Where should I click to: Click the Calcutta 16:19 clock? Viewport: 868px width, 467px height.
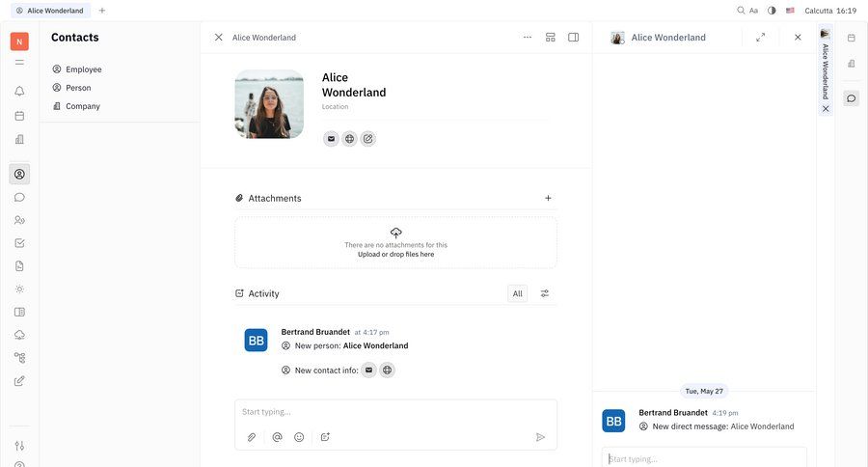point(830,11)
